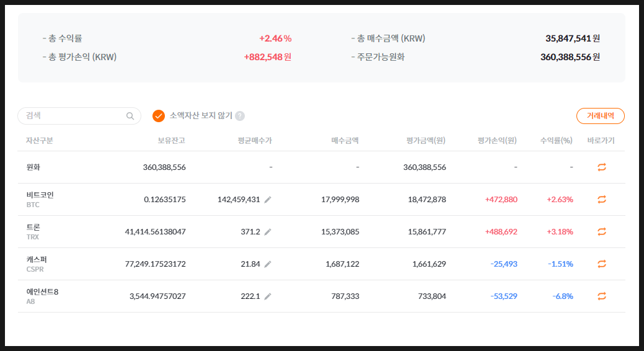This screenshot has width=644, height=351.
Task: Open the 거래내역 button
Action: pos(601,116)
